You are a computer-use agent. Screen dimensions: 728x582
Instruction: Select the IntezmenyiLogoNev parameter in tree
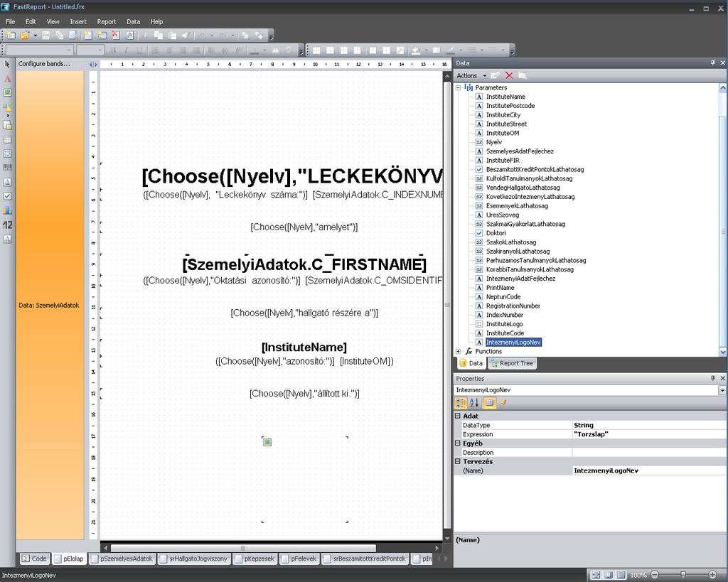(513, 343)
